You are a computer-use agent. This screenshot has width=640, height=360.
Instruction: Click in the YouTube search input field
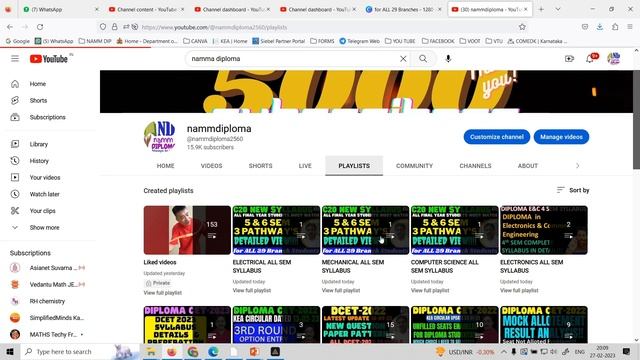292,59
